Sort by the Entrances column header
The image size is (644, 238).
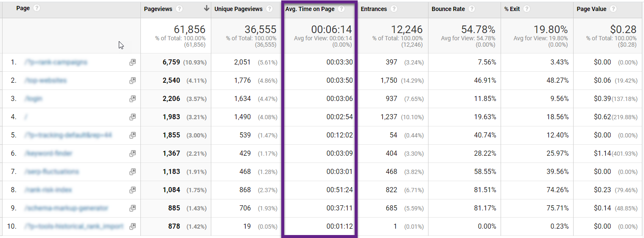coord(373,9)
